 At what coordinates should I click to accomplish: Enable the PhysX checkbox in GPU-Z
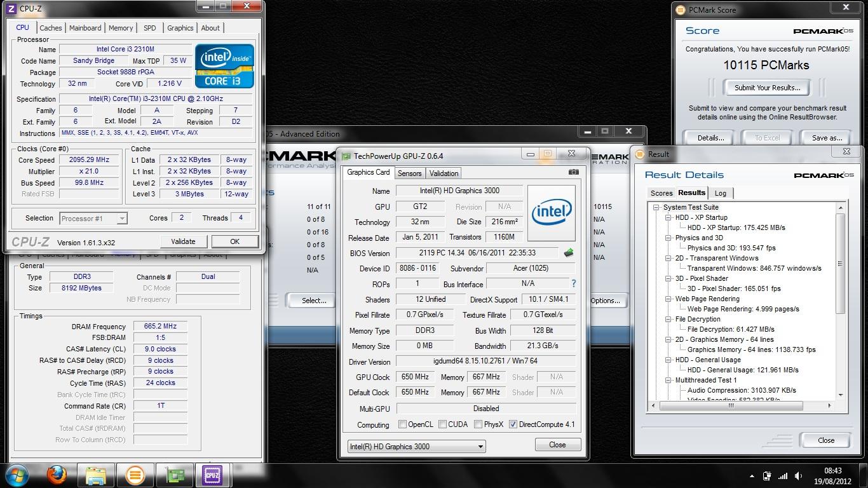[478, 424]
